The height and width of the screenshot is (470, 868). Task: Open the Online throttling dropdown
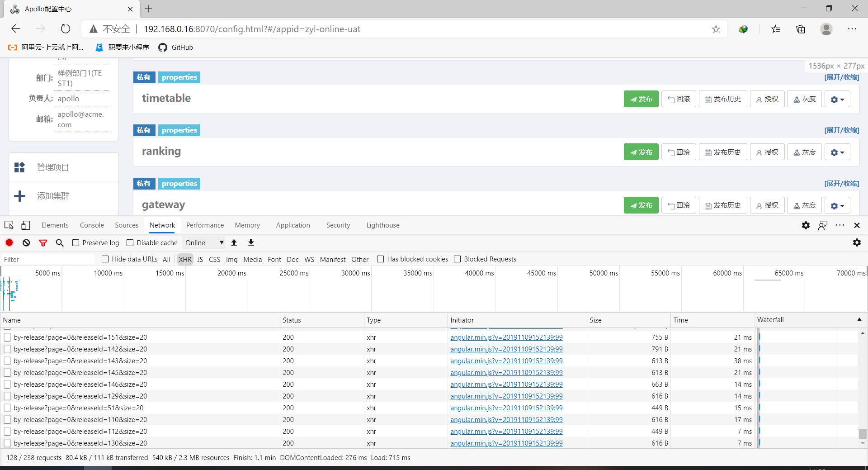pos(204,243)
